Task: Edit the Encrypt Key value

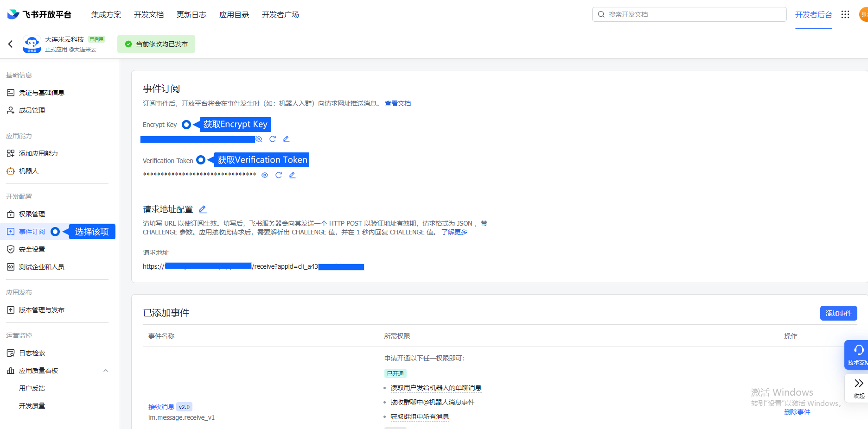Action: point(286,139)
